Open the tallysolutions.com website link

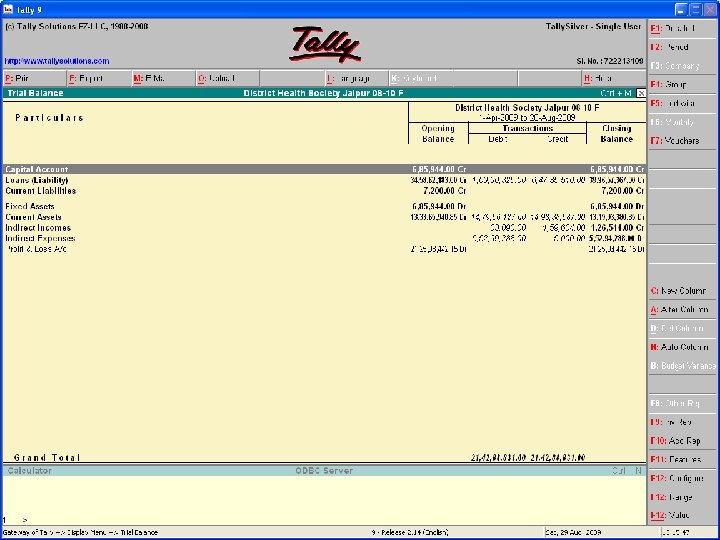click(57, 61)
